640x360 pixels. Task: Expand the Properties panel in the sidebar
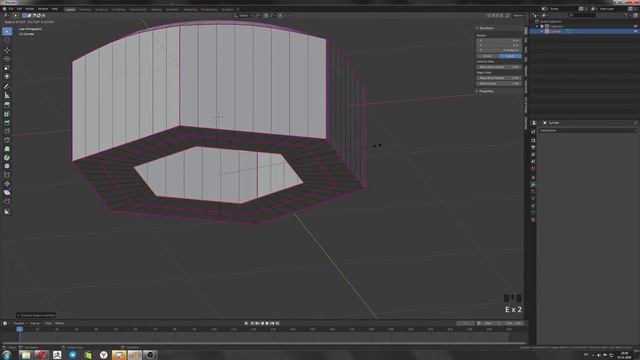click(486, 91)
